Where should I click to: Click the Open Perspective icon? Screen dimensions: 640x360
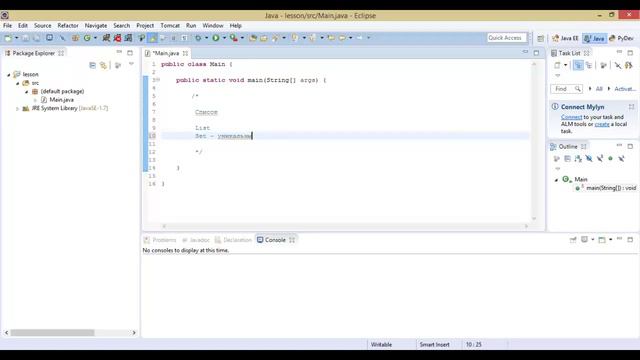[x=540, y=38]
